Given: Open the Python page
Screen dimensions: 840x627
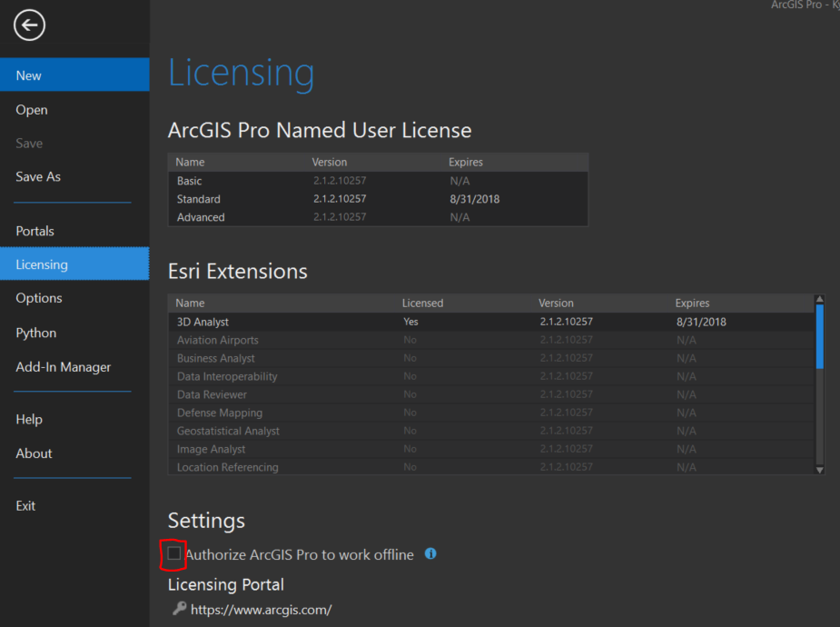Looking at the screenshot, I should tap(74, 333).
